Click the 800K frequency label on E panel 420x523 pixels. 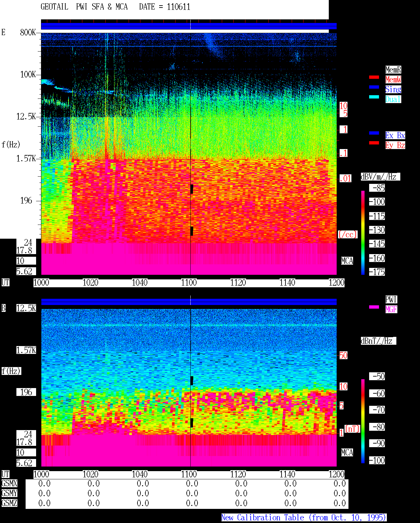[x=28, y=33]
